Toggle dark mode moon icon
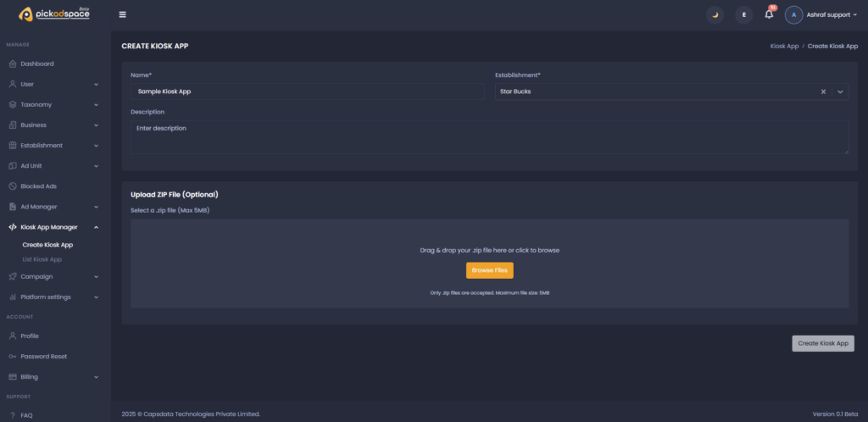 (715, 14)
